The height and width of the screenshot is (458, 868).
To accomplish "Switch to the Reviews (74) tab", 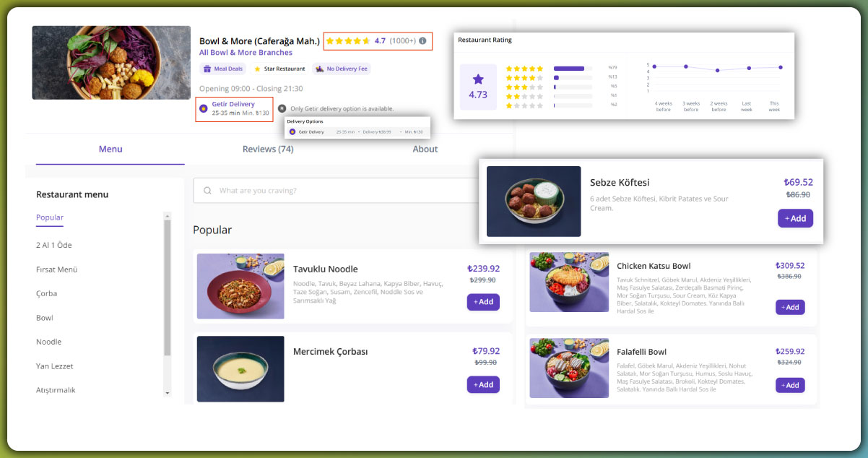I will pyautogui.click(x=268, y=149).
